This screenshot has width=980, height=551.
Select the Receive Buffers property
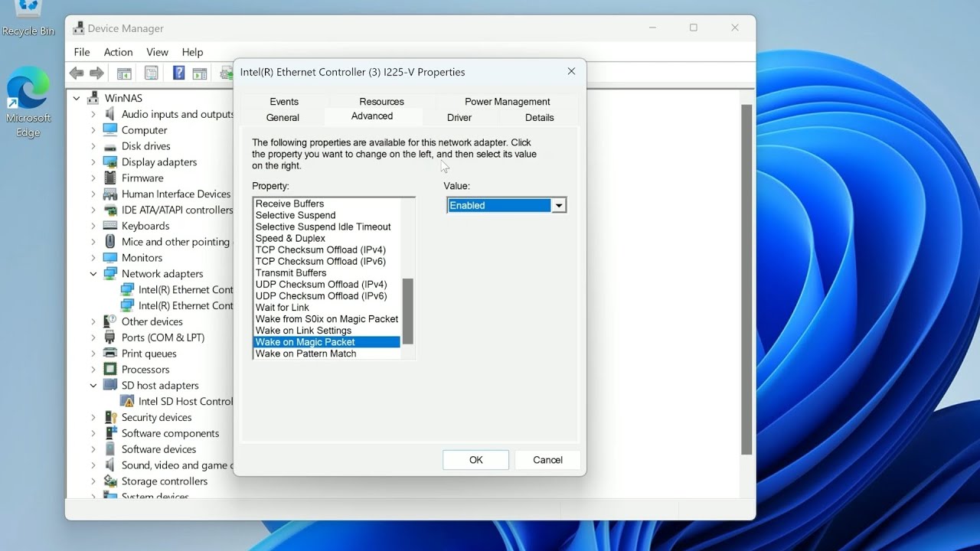pos(289,204)
